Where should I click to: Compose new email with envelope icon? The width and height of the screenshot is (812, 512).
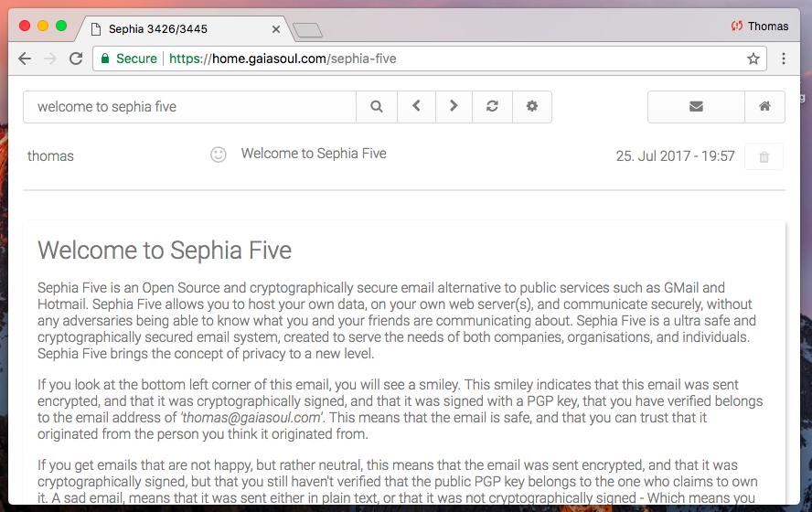click(696, 107)
